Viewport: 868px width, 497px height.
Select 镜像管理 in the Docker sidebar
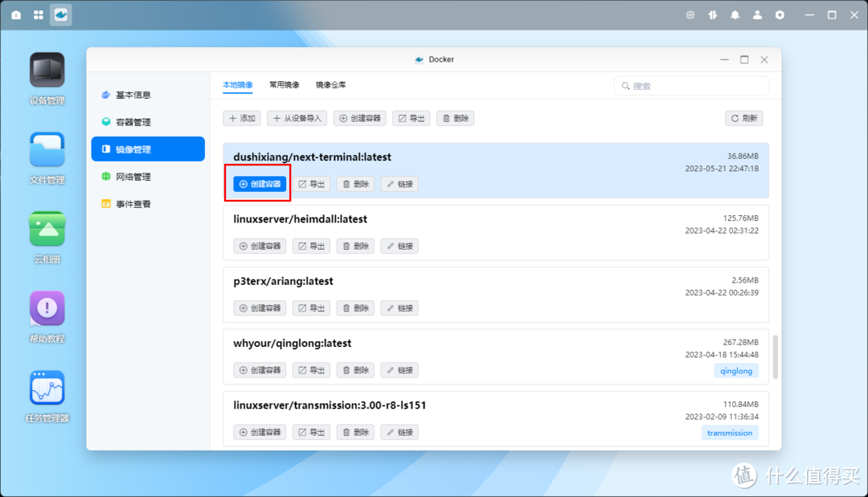pos(148,149)
